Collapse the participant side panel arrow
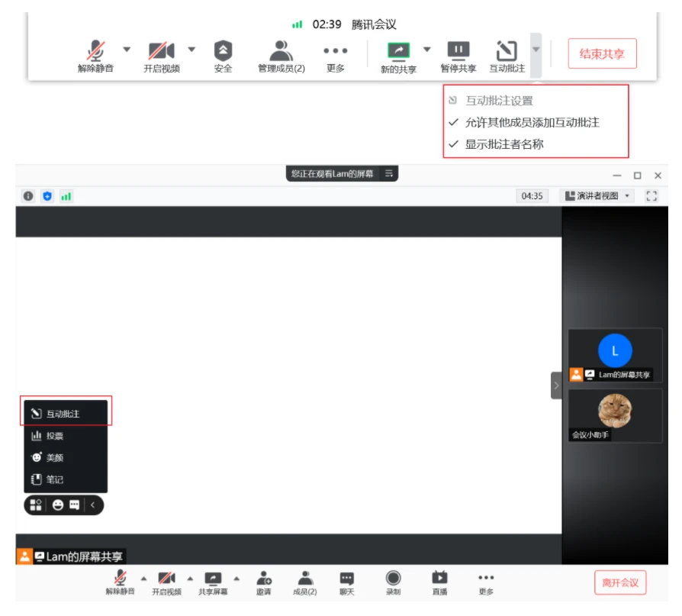The height and width of the screenshot is (616, 682). [x=556, y=385]
